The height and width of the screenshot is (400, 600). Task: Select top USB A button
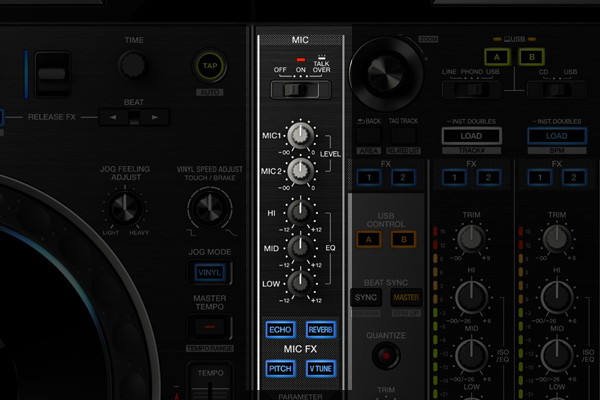tap(497, 57)
